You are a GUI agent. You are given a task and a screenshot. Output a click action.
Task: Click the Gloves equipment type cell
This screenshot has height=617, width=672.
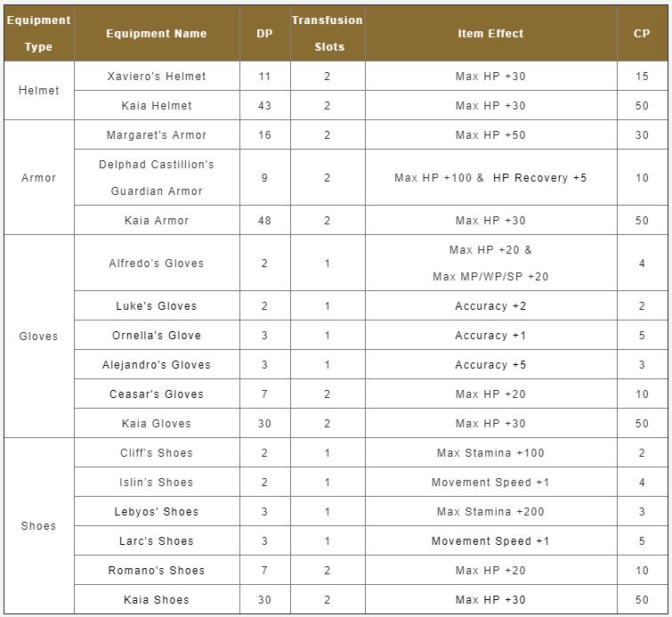pos(38,337)
